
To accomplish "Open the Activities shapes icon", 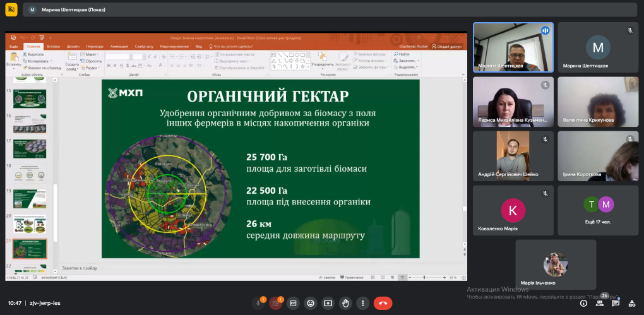I will click(x=631, y=303).
